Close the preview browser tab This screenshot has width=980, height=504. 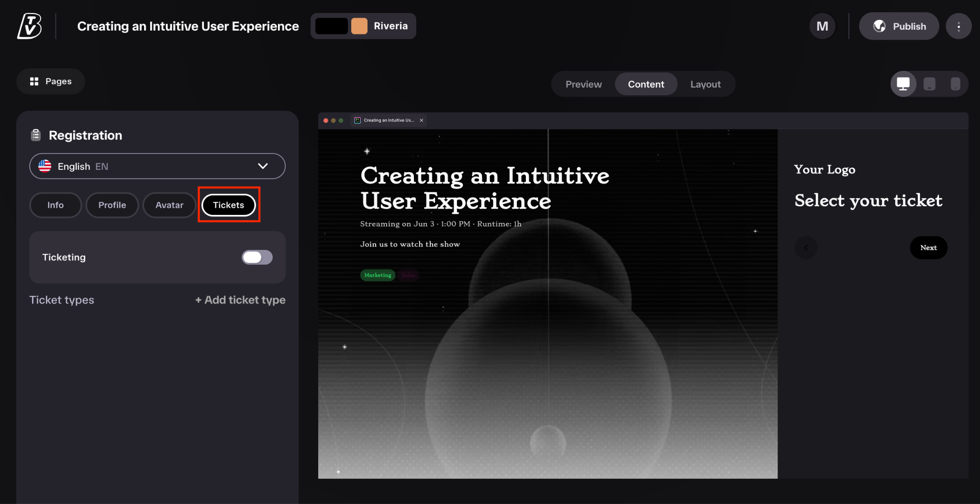[422, 121]
